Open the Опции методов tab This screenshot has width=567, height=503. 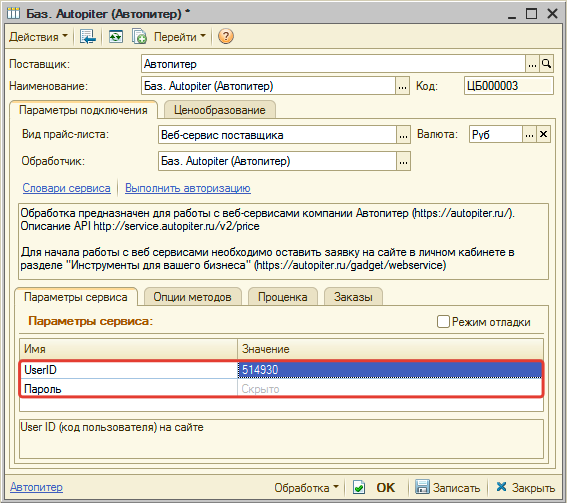tap(192, 297)
